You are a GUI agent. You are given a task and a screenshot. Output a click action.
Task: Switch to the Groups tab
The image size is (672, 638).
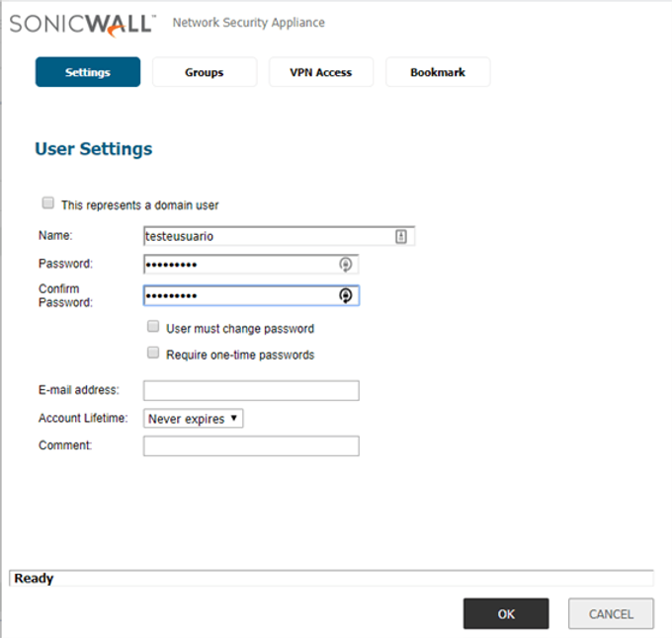(x=205, y=72)
